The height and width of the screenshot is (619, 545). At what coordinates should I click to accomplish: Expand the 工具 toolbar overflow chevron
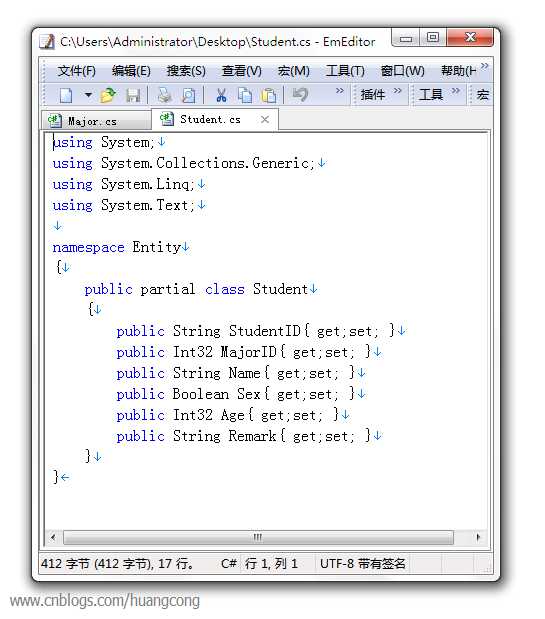(x=455, y=91)
